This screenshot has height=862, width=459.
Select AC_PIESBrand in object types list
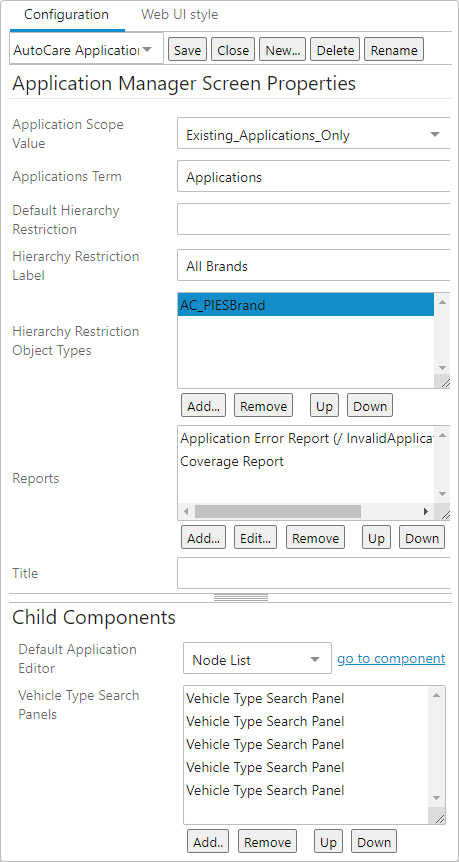coord(306,305)
